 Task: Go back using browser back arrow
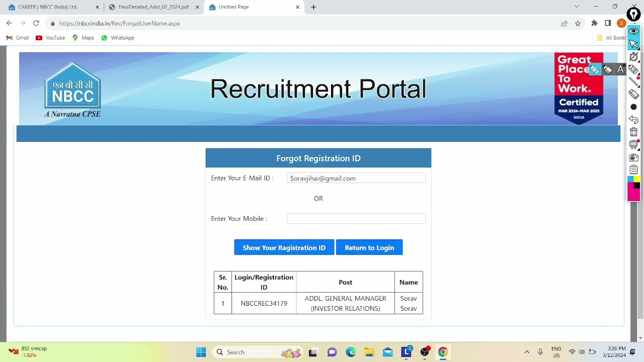tap(9, 23)
